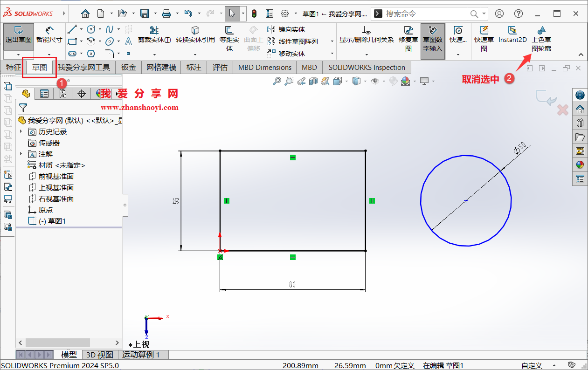Image resolution: width=588 pixels, height=370 pixels.
Task: Click Linear Sketch Pattern (线性草图阵列)
Action: click(292, 41)
